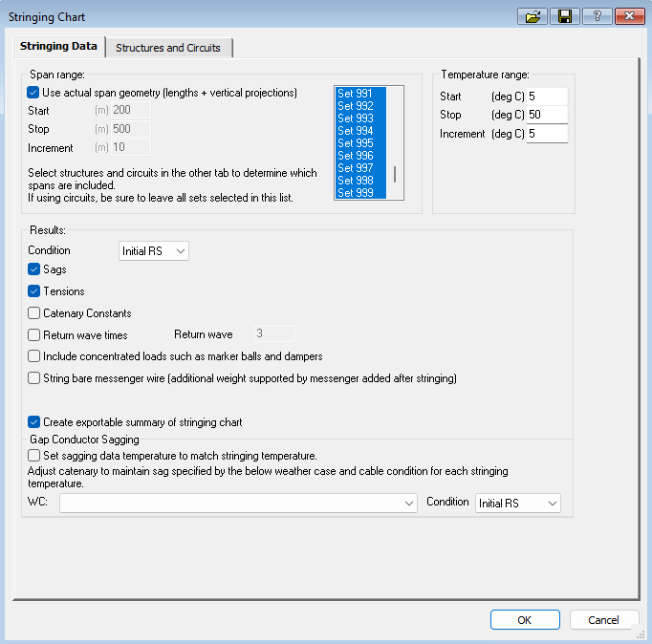Click the set list scrollbar thumb
Screen dimensions: 652x644
pos(395,174)
